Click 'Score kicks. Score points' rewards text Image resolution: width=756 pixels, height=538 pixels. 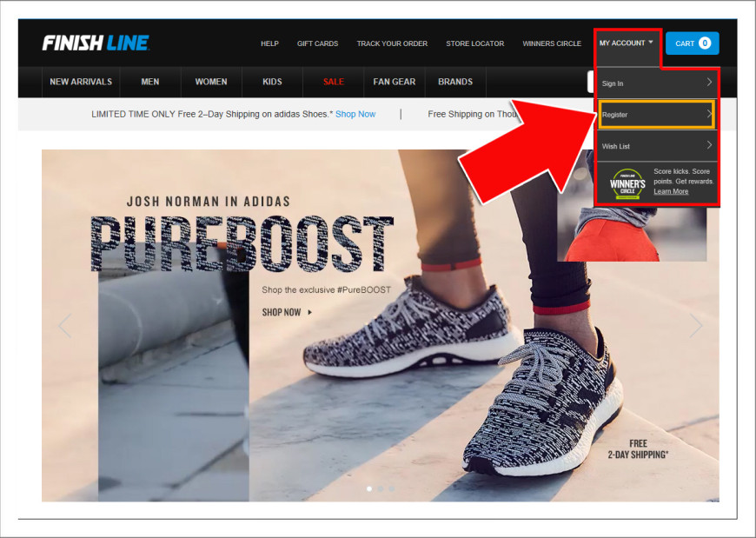pos(684,176)
